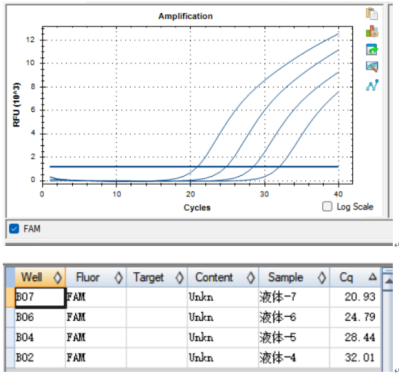Open the chart settings bar-chart icon
The width and height of the screenshot is (399, 378).
372,32
